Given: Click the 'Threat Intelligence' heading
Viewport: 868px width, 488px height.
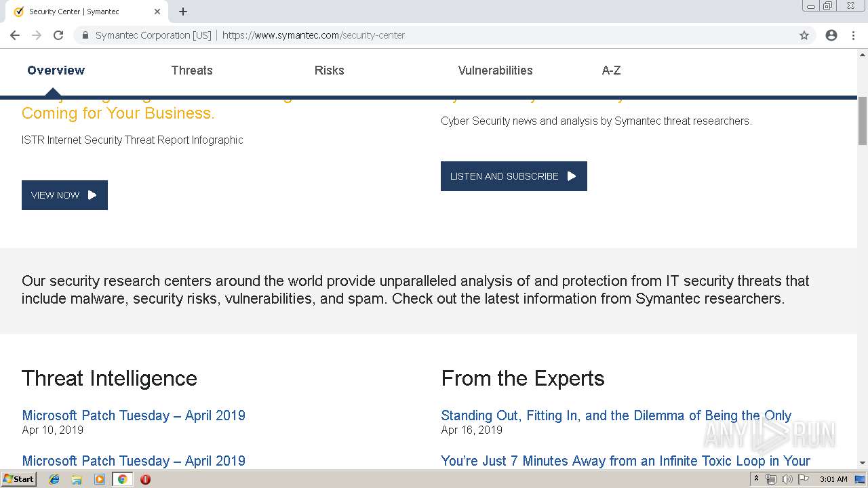Looking at the screenshot, I should click(109, 378).
